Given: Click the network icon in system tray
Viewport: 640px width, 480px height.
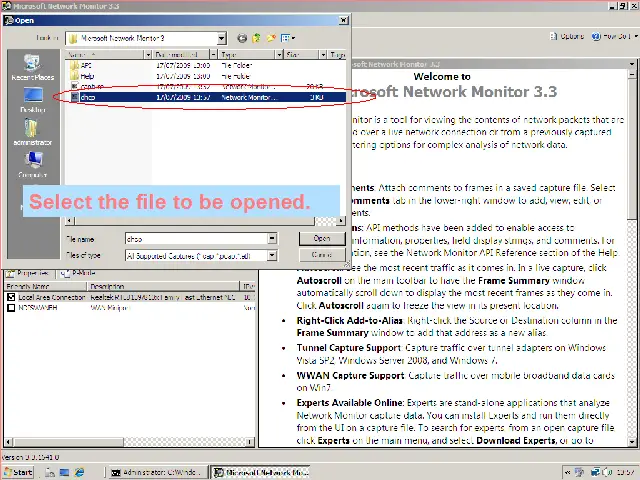Looking at the screenshot, I should (x=596, y=472).
